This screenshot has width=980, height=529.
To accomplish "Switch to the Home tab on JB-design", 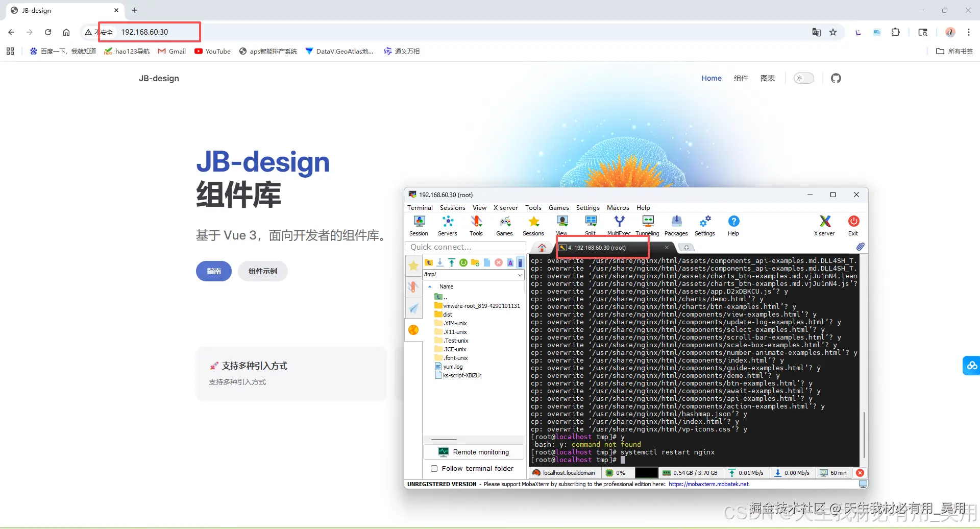I will click(x=712, y=78).
